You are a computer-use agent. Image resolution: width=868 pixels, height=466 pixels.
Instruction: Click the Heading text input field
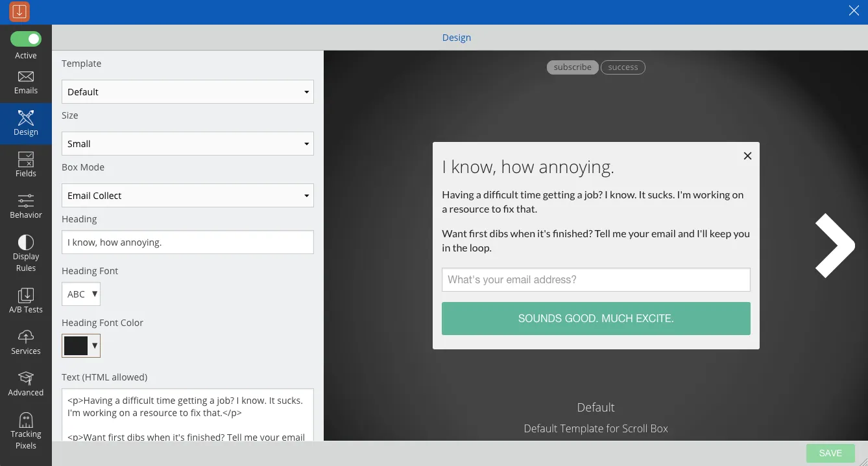coord(187,242)
